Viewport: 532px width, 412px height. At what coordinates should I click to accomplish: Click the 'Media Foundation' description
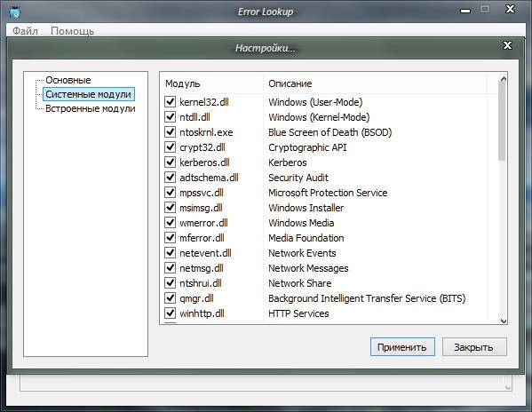pos(306,238)
